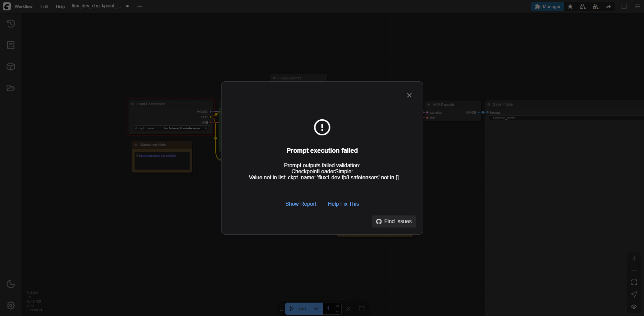Image resolution: width=644 pixels, height=316 pixels.
Task: Open the workflows browser sidebar
Action: pos(11,88)
